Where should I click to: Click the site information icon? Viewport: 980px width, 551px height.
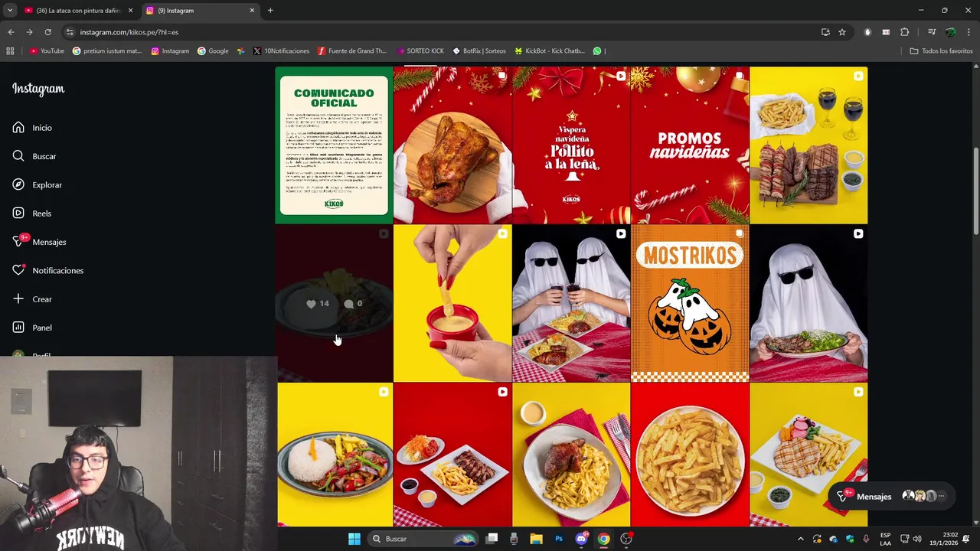(x=70, y=32)
